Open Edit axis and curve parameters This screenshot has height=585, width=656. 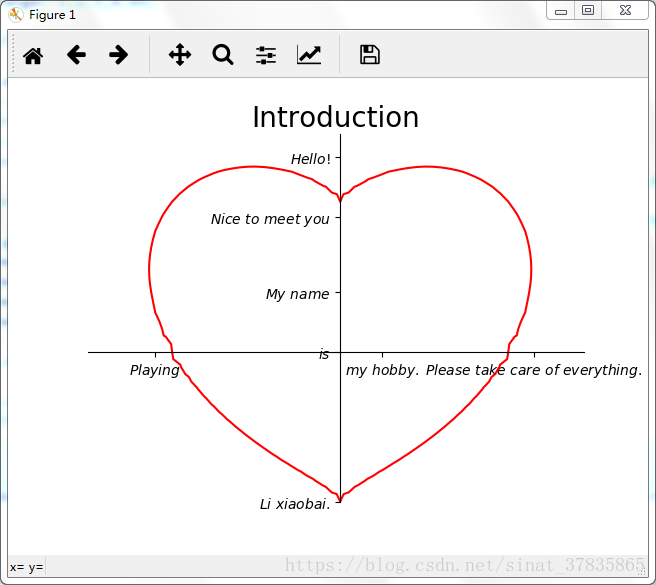click(309, 55)
